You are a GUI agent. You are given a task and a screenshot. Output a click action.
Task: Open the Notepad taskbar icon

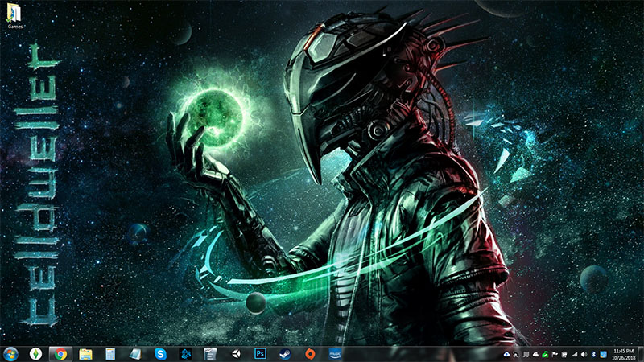[135, 354]
